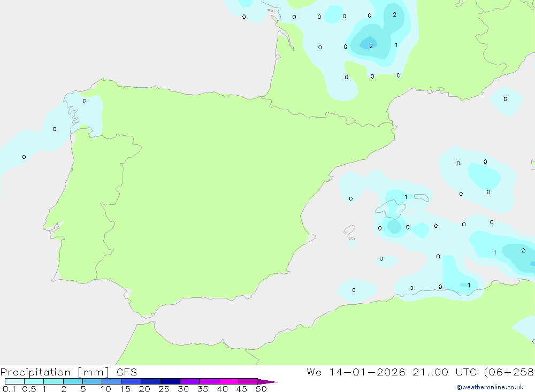
Task: Click the "0.5" label under the legend
Action: 29,389
